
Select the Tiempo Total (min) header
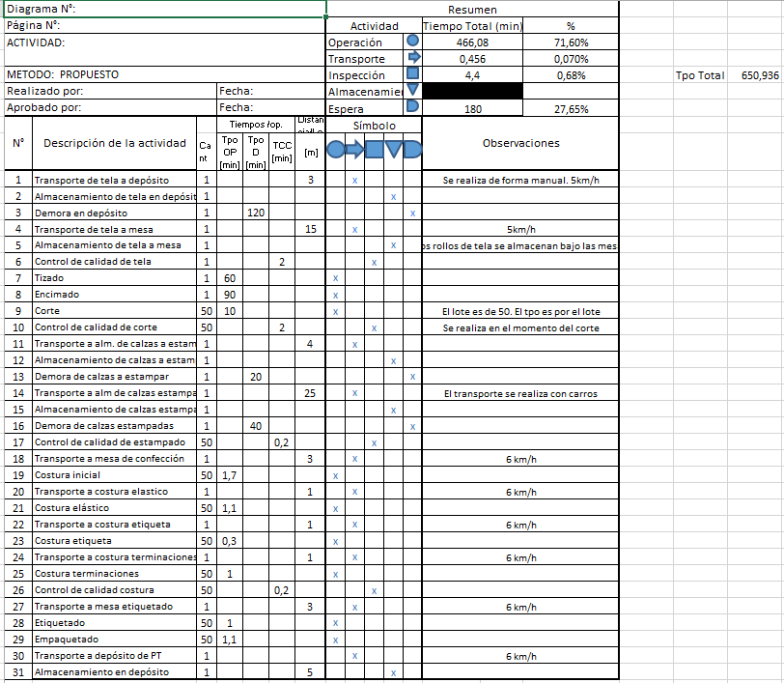(x=472, y=26)
